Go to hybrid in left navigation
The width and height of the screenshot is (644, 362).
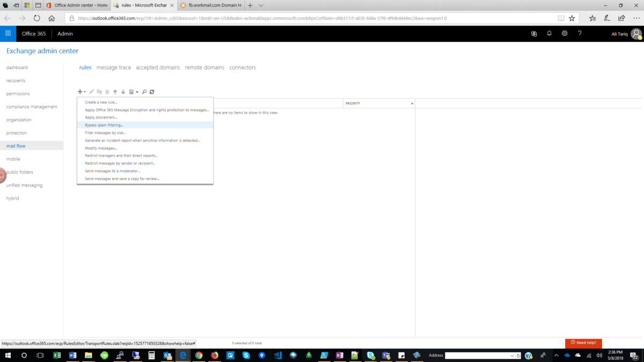coord(13,198)
